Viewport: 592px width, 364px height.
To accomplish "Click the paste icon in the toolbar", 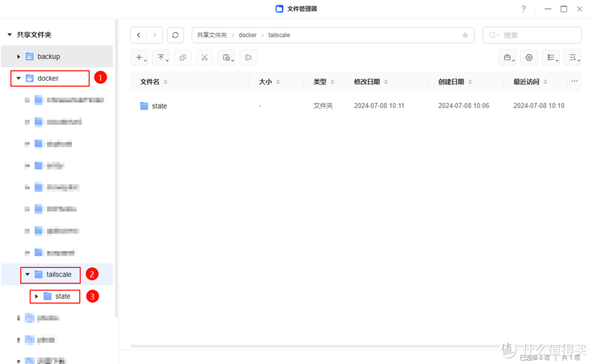I will [x=226, y=57].
